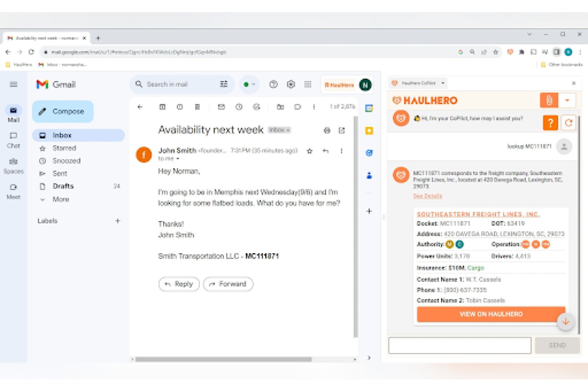Expand More in the Gmail sidebar
The image size is (588, 392).
pos(61,199)
